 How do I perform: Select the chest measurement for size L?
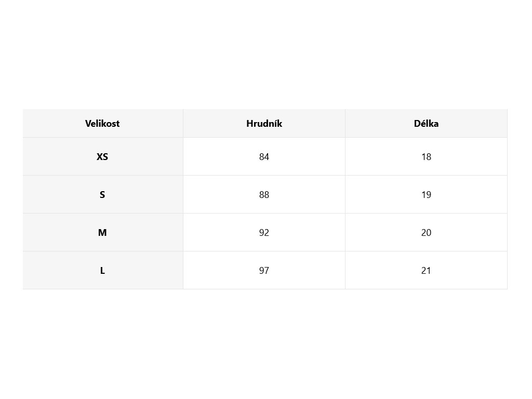click(264, 271)
